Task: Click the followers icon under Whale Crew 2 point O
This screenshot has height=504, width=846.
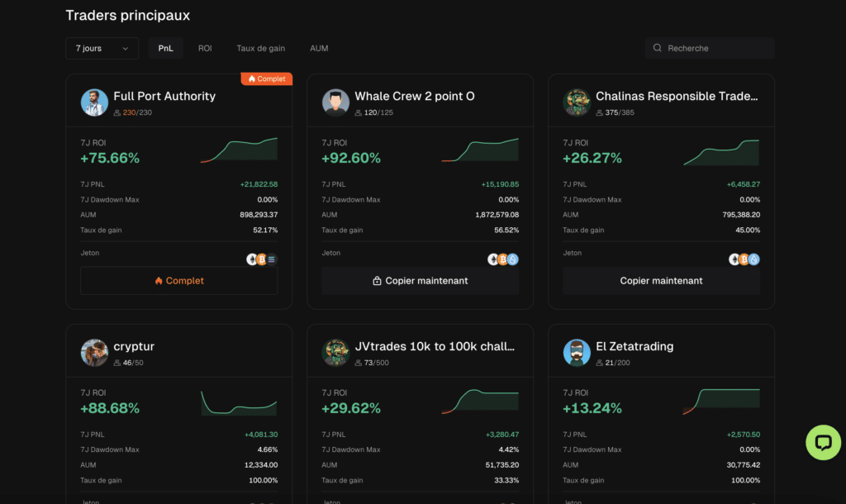Action: point(359,112)
